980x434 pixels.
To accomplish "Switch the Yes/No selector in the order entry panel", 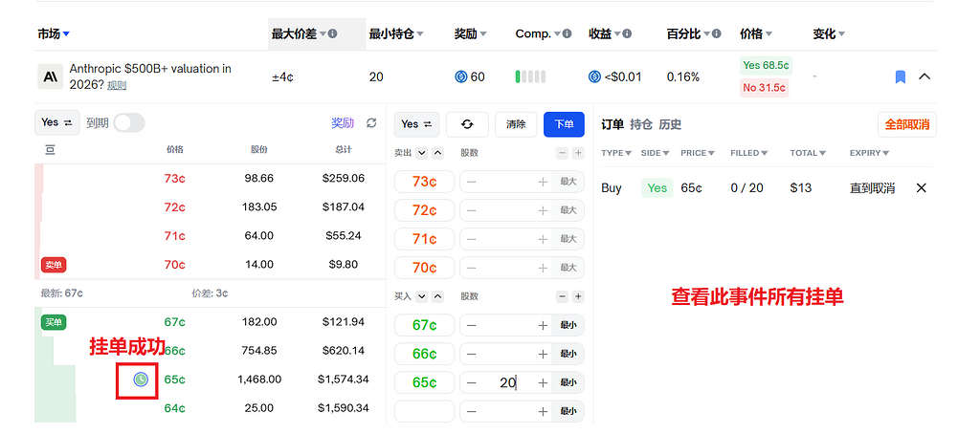I will coord(416,124).
